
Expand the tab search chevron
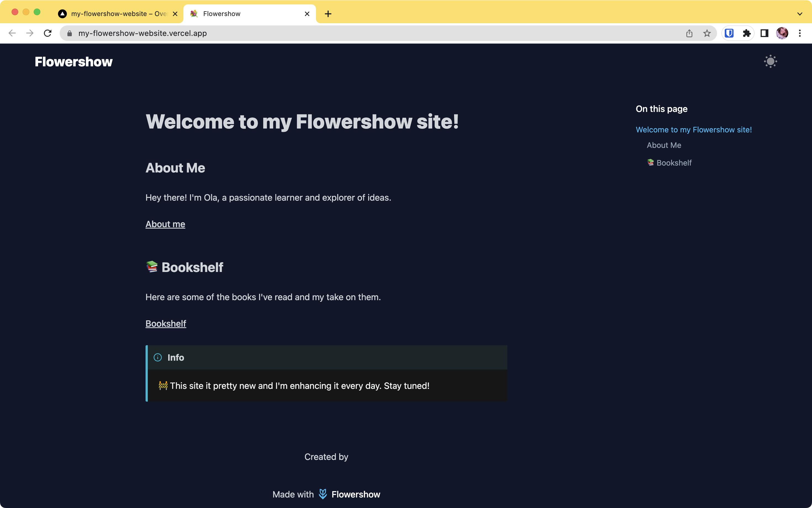coord(800,14)
